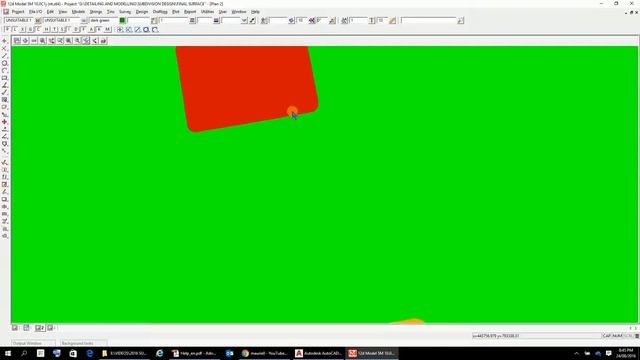Toggle the X intersection snap button
Screen dimensions: 640x360
point(22,29)
